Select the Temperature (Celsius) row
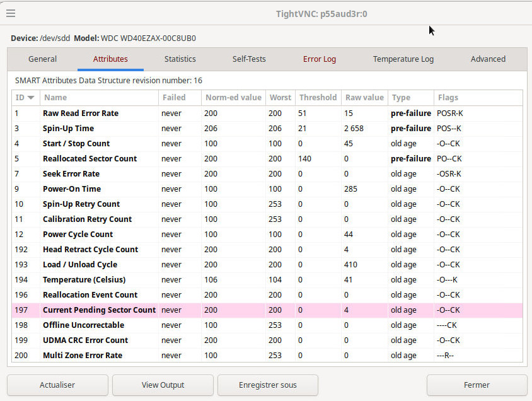The image size is (532, 401). tap(84, 280)
